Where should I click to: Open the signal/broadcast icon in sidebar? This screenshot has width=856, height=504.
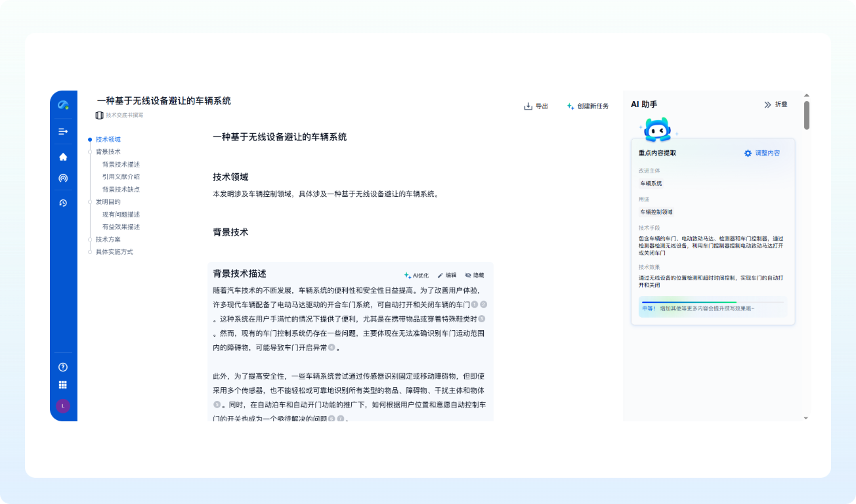pos(63,178)
